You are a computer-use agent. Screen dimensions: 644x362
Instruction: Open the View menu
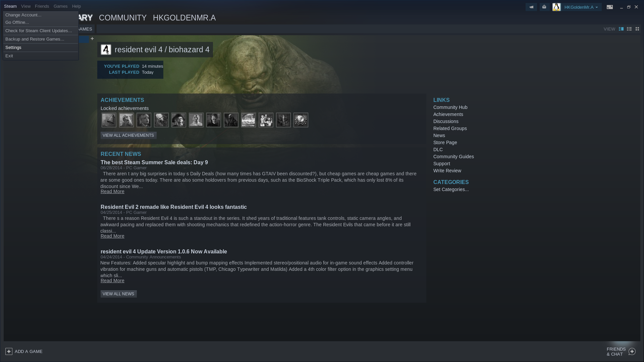tap(26, 6)
